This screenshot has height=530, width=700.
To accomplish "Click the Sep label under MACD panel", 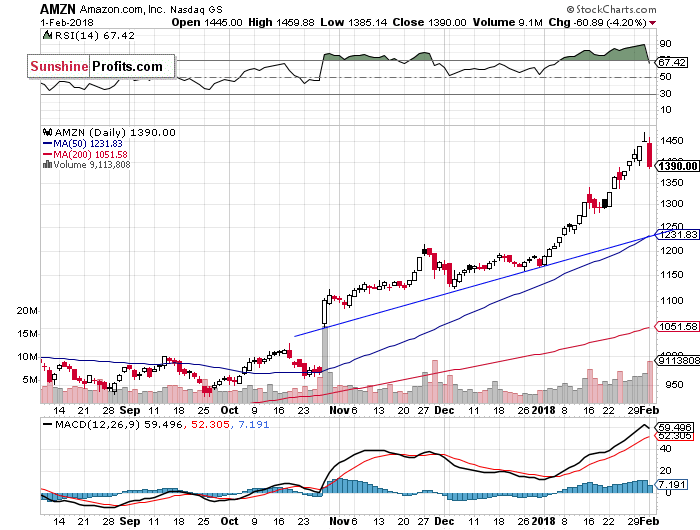I will tap(130, 521).
